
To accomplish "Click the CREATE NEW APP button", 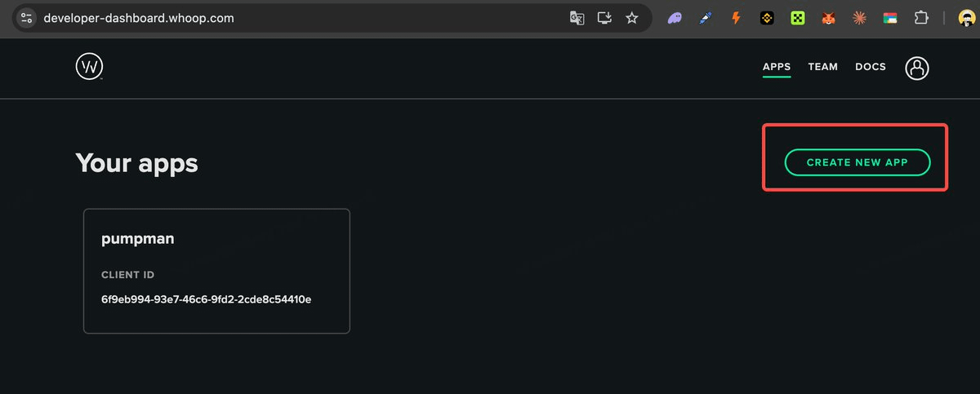I will pos(857,162).
